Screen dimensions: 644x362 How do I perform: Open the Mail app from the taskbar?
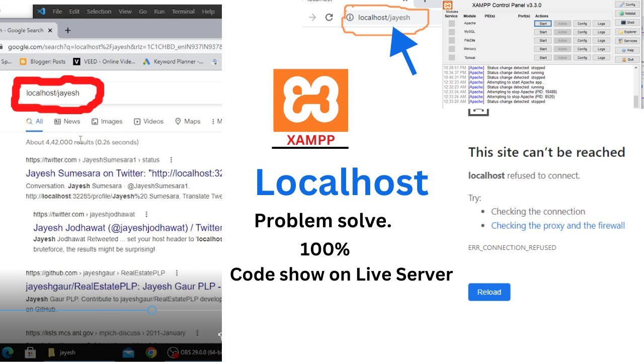pyautogui.click(x=129, y=352)
